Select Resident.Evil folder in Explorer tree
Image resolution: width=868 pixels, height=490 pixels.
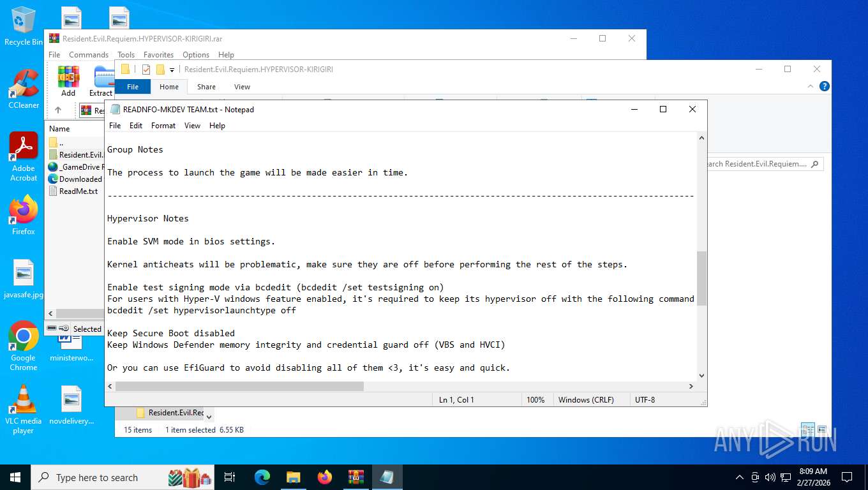pos(170,413)
